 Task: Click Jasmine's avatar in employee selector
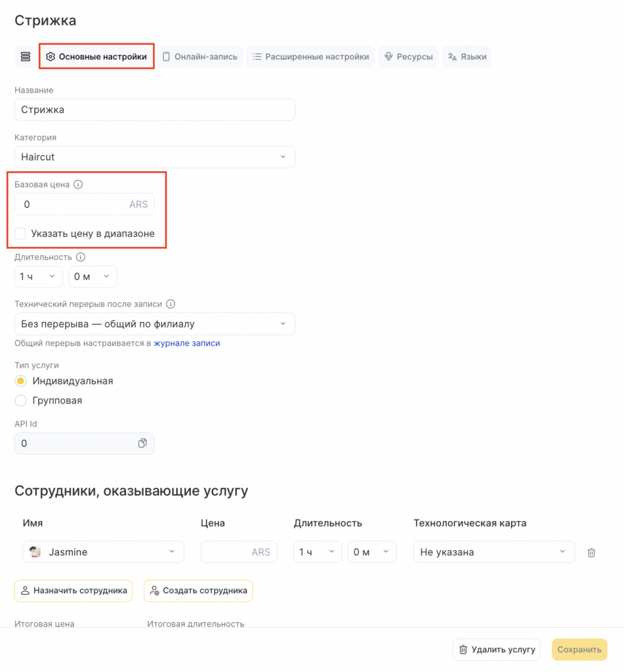tap(35, 553)
